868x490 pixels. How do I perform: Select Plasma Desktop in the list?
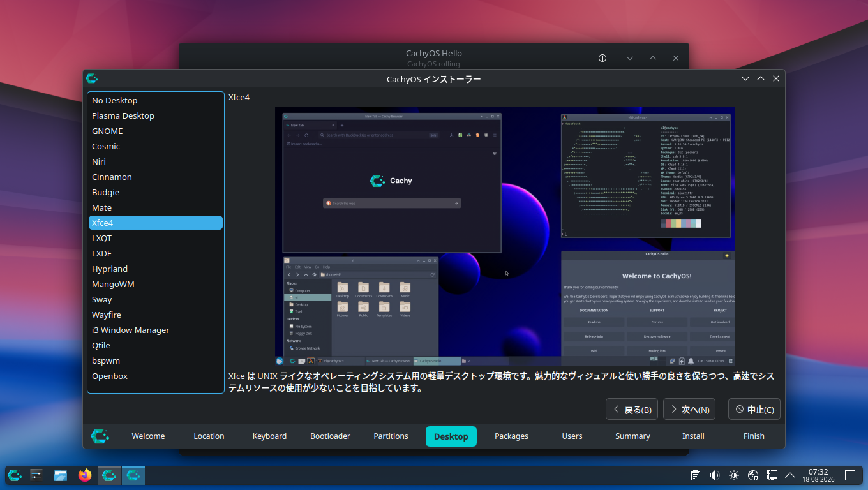pos(156,115)
